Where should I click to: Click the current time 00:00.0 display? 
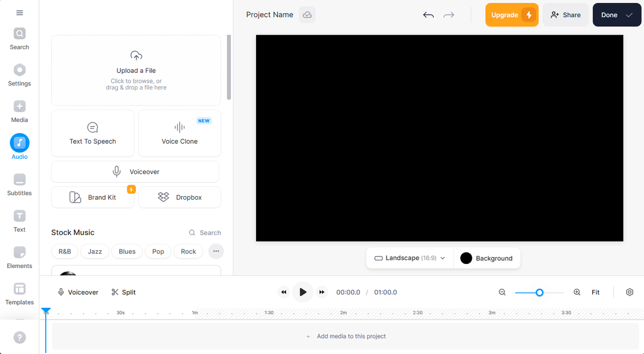click(348, 292)
